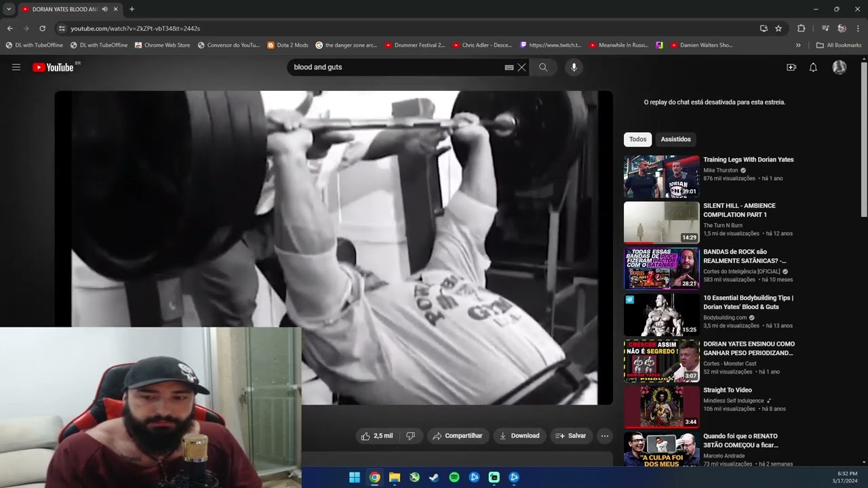Select the Assistidos filter chip

pos(675,140)
